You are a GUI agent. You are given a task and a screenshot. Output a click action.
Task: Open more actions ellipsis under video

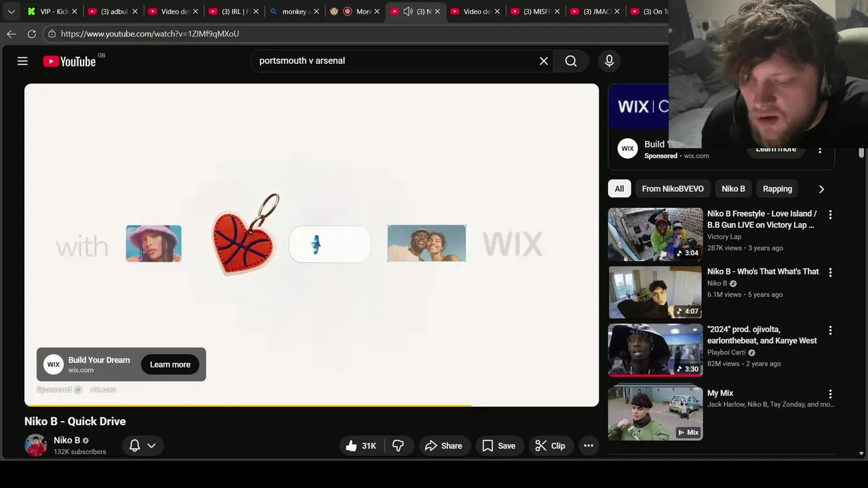[x=589, y=446]
